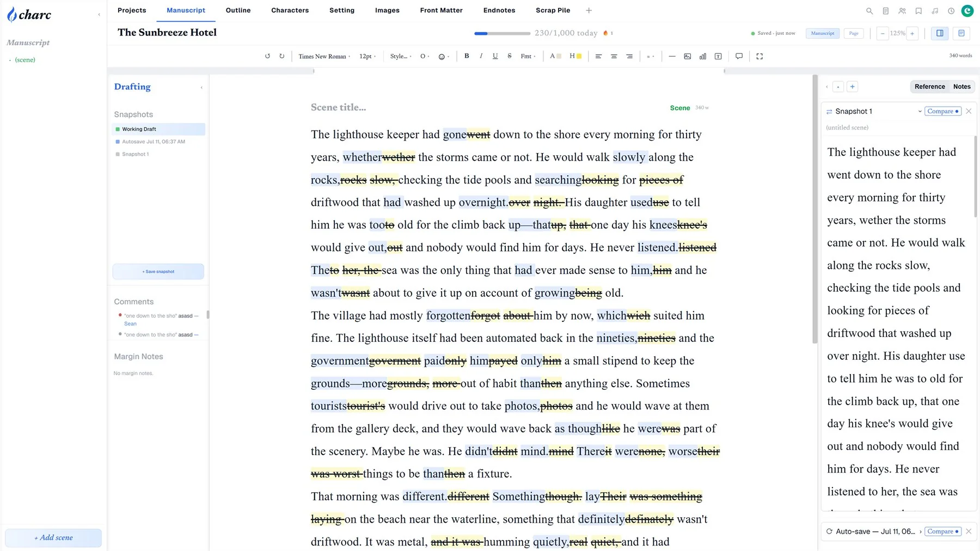This screenshot has width=980, height=551.
Task: Insert a text box
Action: [x=718, y=56]
